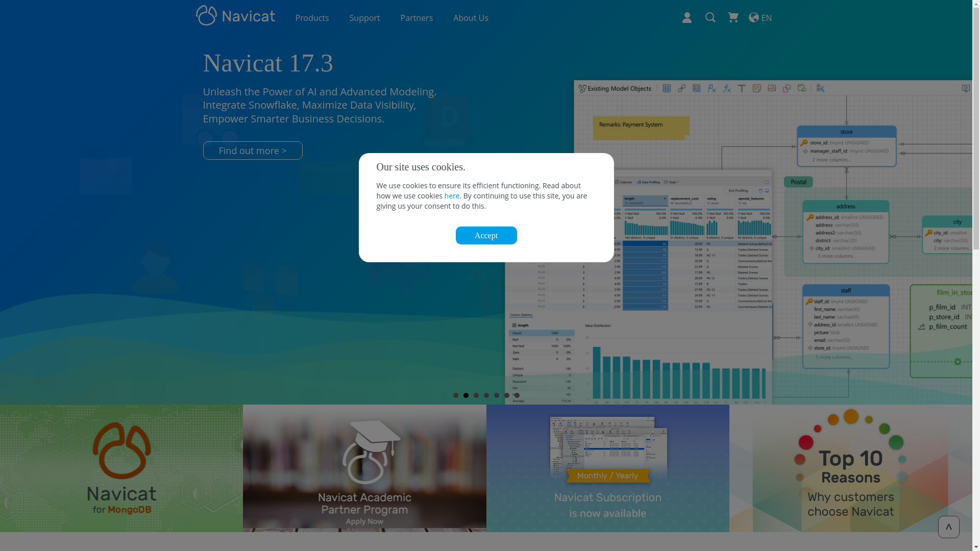This screenshot has width=980, height=551.
Task: Open site search with the magnifier icon
Action: 710,18
